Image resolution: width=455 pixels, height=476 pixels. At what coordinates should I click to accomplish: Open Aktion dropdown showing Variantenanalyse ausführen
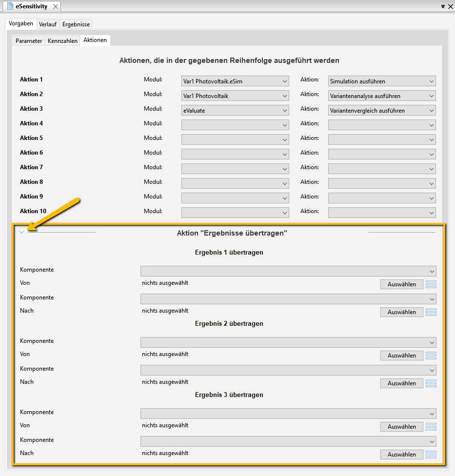click(x=382, y=96)
